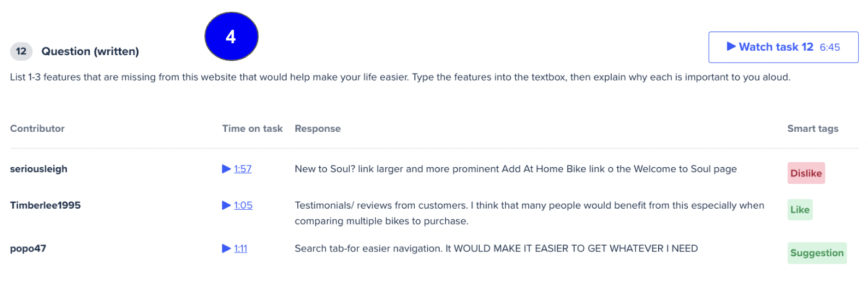Click the Watch task 12 button
Image resolution: width=868 pixels, height=281 pixels.
tap(783, 47)
